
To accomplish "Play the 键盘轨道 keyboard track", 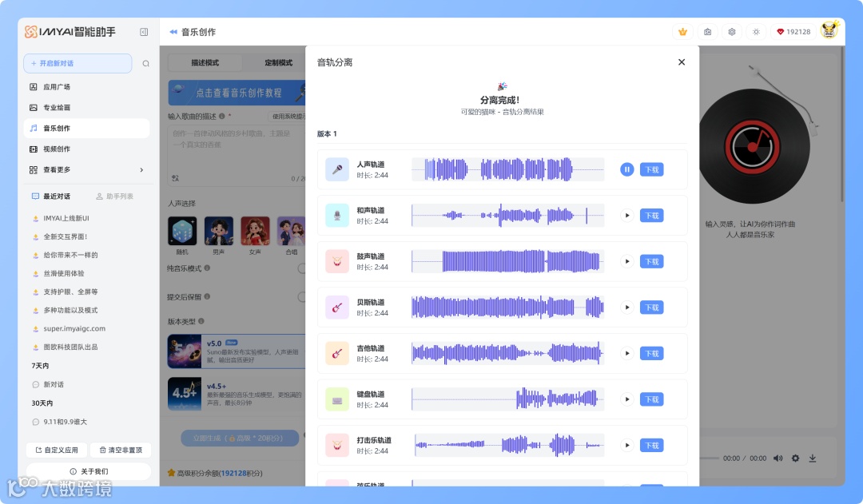I will pos(627,399).
